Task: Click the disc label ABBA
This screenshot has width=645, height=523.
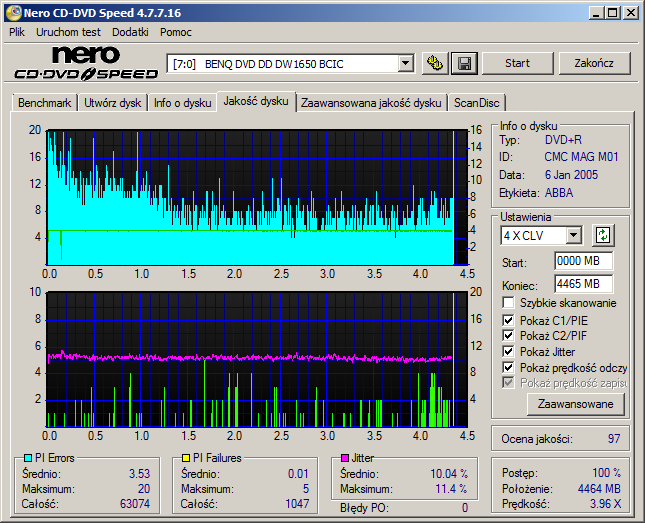Action: click(559, 193)
